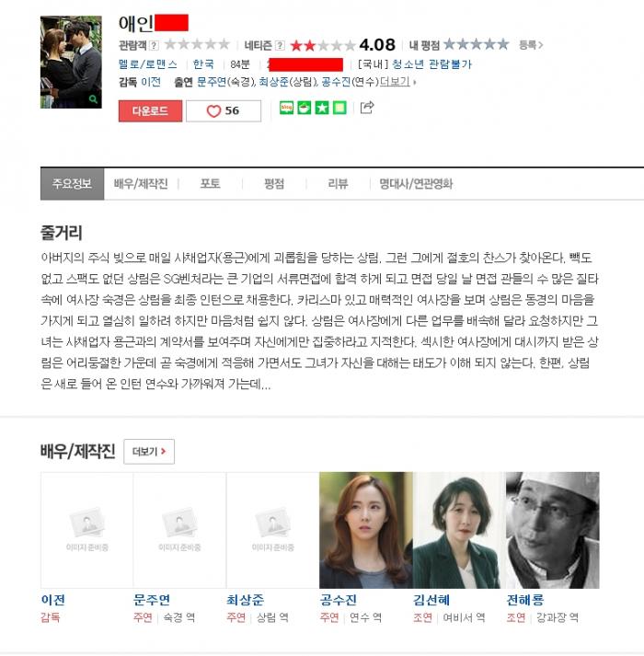Click the green memo square icon
Image resolution: width=644 pixels, height=656 pixels.
click(x=339, y=108)
